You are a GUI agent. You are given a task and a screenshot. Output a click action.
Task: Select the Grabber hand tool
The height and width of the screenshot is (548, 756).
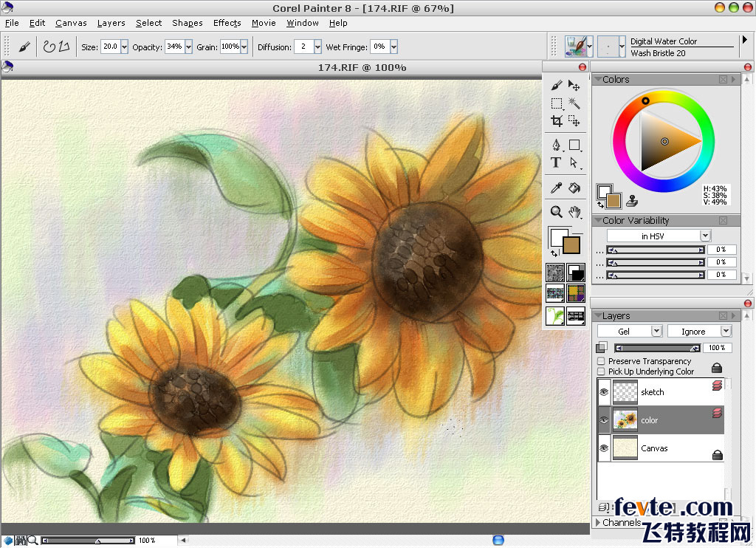click(x=574, y=211)
